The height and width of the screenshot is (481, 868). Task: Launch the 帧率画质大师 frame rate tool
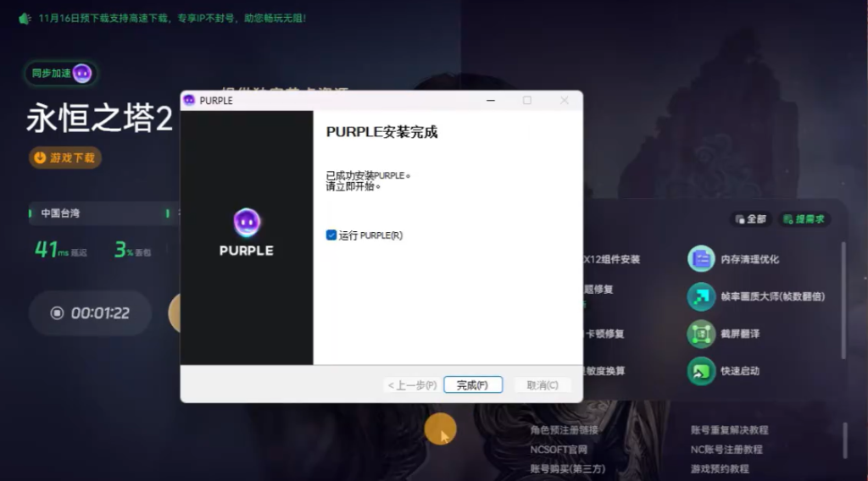tap(701, 296)
